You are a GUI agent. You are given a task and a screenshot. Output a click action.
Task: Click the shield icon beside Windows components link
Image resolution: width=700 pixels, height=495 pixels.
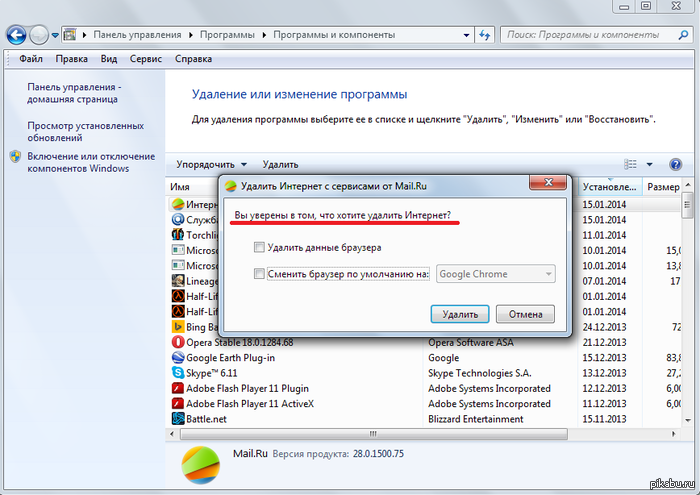click(16, 156)
